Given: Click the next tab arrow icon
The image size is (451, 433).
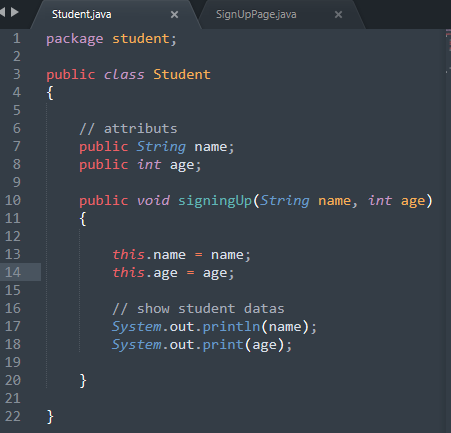Looking at the screenshot, I should pos(15,12).
